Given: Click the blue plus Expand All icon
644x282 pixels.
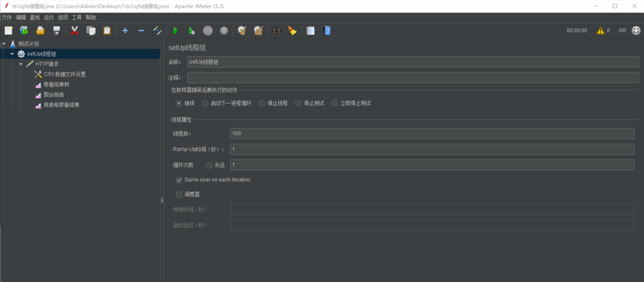Looking at the screenshot, I should click(x=125, y=31).
